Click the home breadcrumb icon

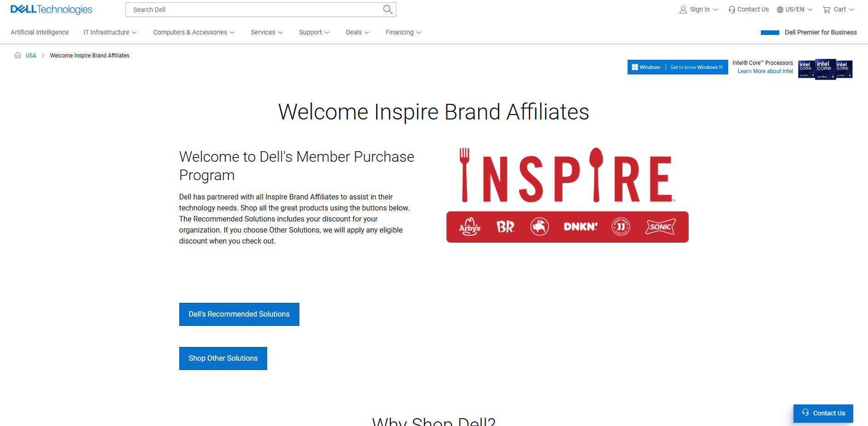point(17,55)
